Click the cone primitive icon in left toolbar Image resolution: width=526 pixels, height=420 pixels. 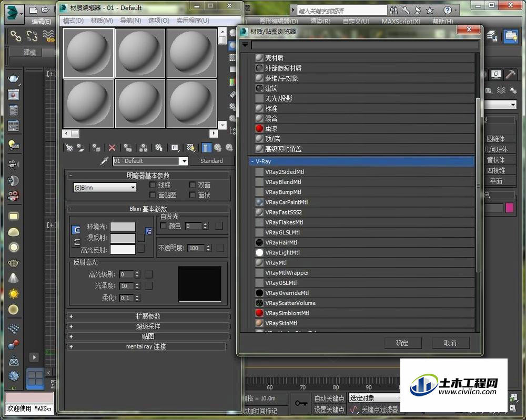tap(14, 278)
